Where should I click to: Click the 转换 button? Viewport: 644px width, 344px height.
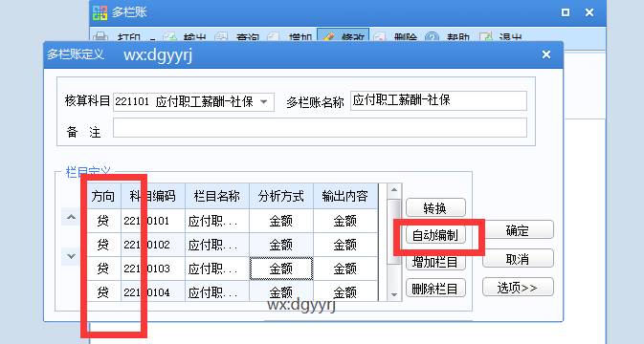[435, 208]
